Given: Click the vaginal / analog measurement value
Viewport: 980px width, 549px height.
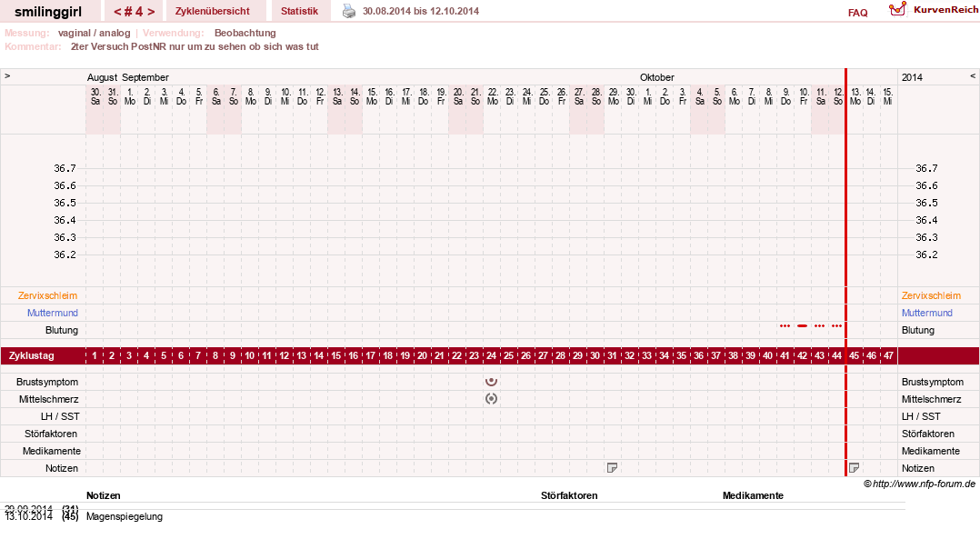Looking at the screenshot, I should click(x=95, y=33).
